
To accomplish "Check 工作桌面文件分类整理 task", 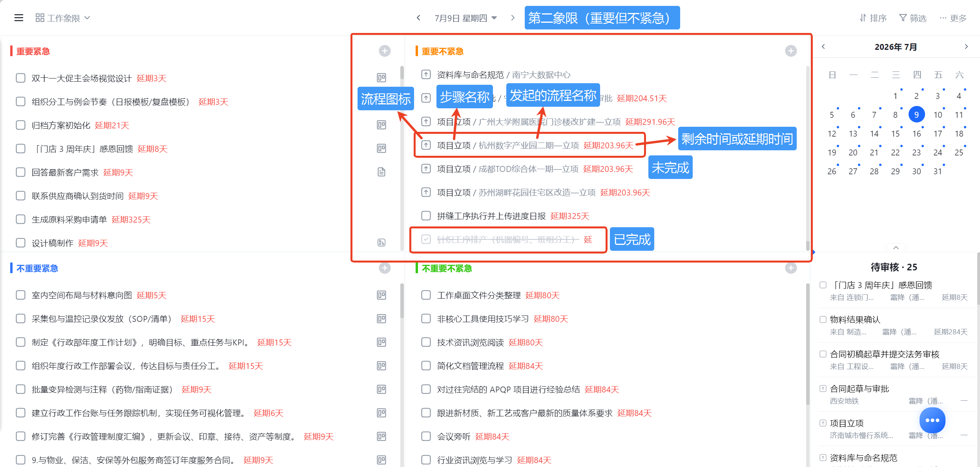I will point(426,295).
